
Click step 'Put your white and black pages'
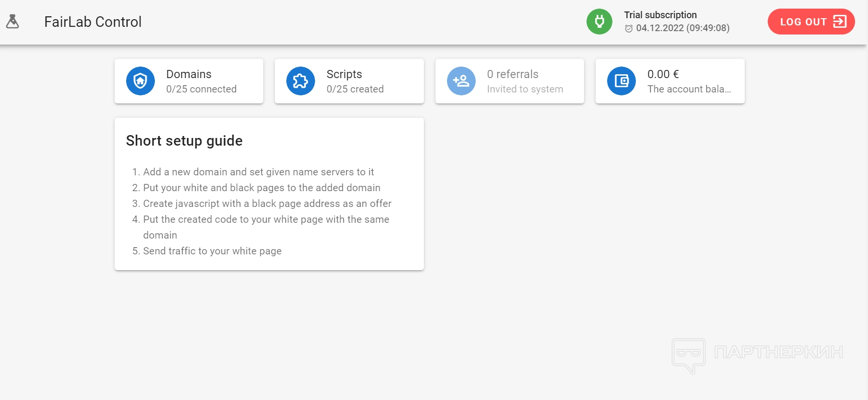[262, 188]
